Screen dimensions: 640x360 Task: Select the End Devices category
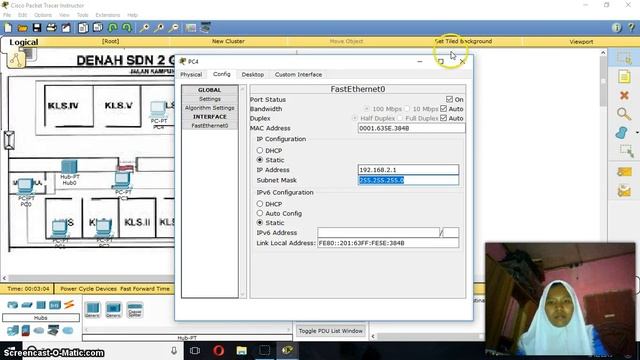(12, 330)
